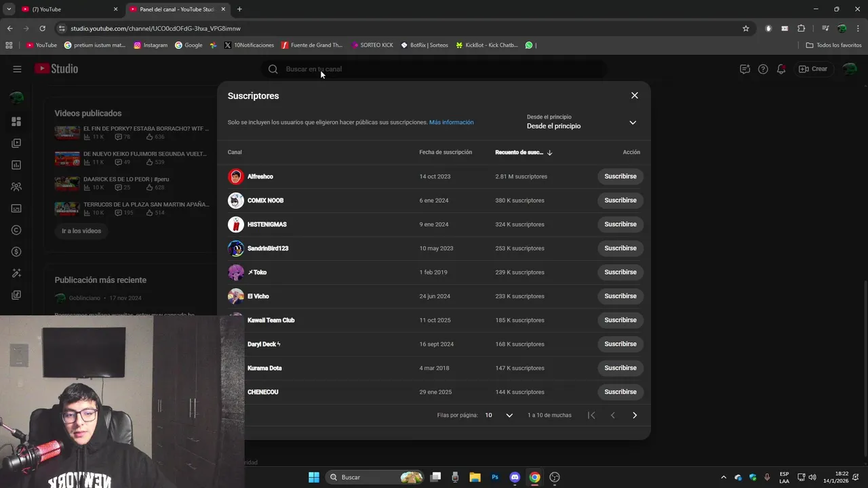
Task: Open the notifications bell in Studio
Action: coord(781,69)
